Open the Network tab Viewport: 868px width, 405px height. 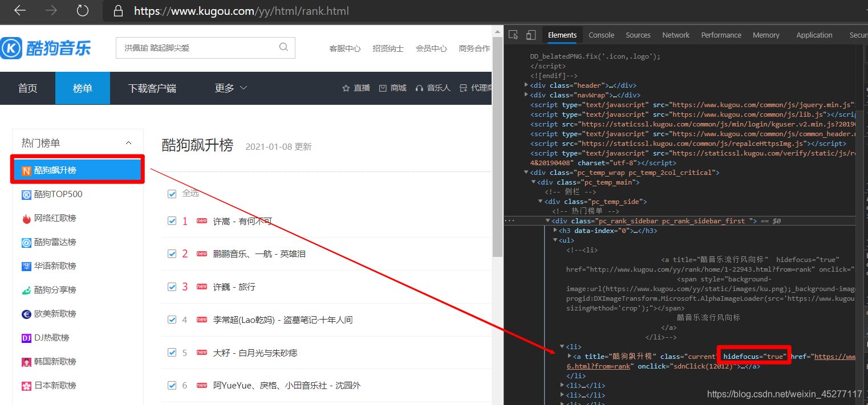676,35
